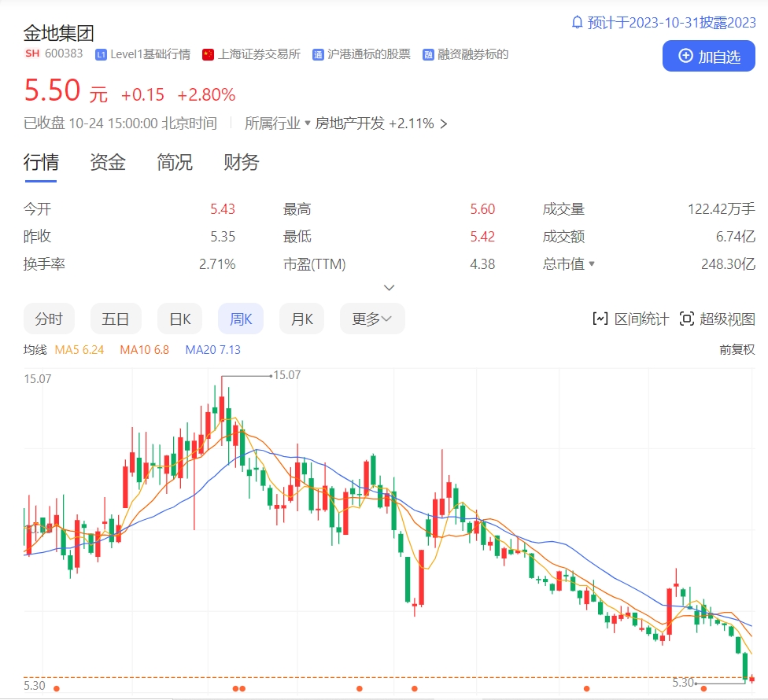Open the 前复权 adjustment selector
Viewport: 768px width, 700px height.
click(x=737, y=349)
